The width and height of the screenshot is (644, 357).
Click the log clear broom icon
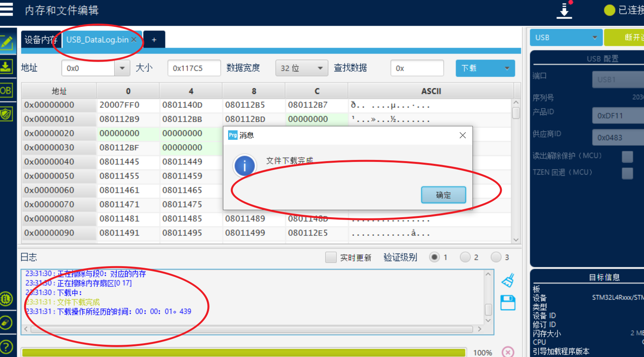tap(508, 280)
